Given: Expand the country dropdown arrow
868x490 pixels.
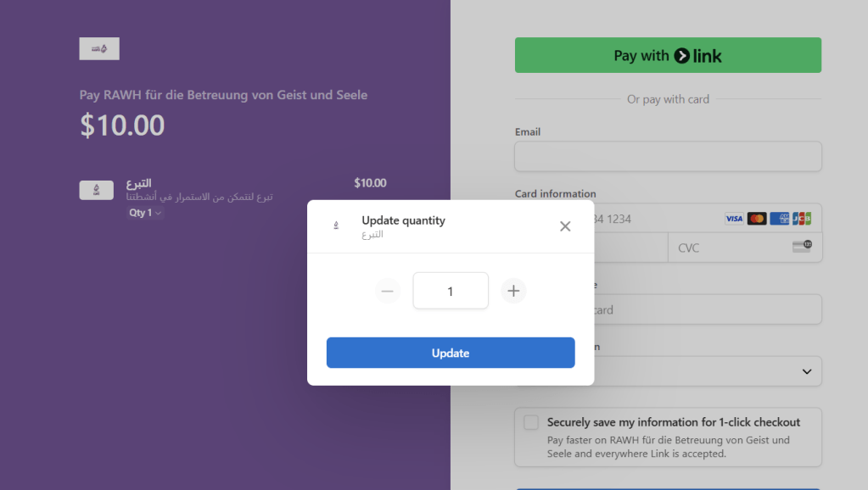Looking at the screenshot, I should pos(806,371).
